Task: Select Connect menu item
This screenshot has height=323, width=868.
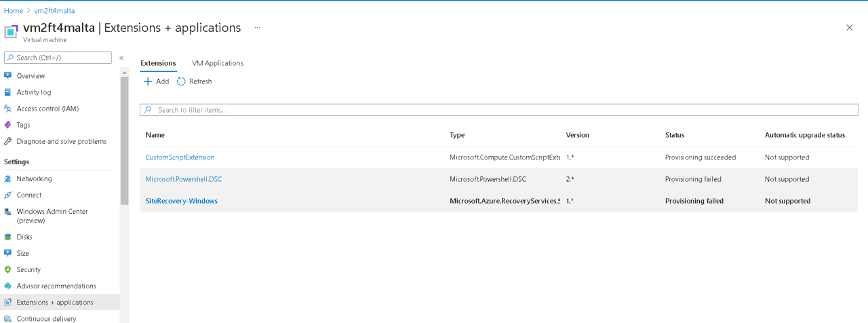Action: [x=29, y=195]
